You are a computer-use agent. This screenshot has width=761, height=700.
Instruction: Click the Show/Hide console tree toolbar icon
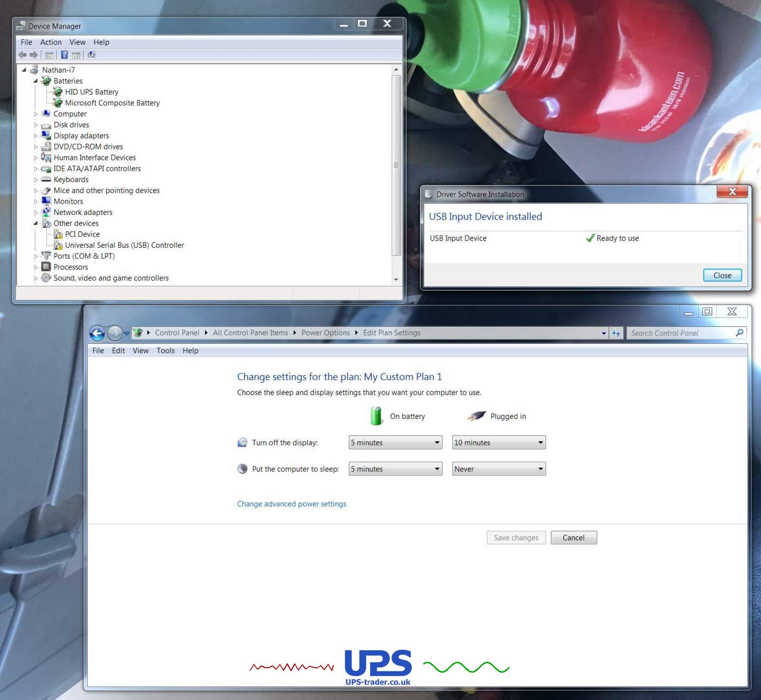[49, 55]
